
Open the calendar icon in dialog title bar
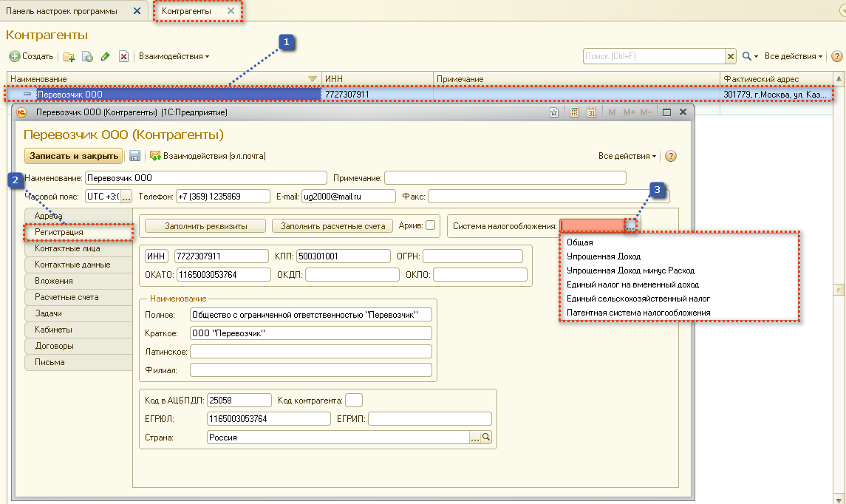click(591, 112)
